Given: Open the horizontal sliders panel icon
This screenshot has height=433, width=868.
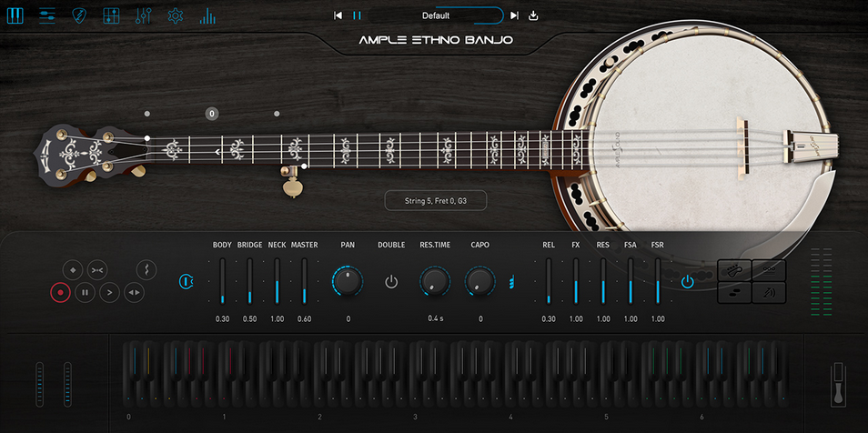Looking at the screenshot, I should coord(47,15).
